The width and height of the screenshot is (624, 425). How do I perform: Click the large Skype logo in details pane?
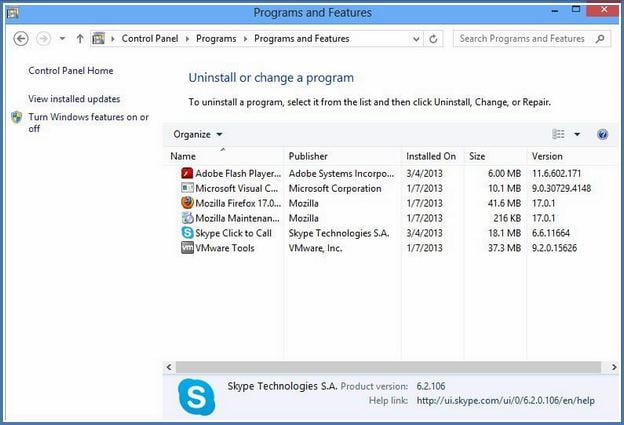pyautogui.click(x=197, y=397)
